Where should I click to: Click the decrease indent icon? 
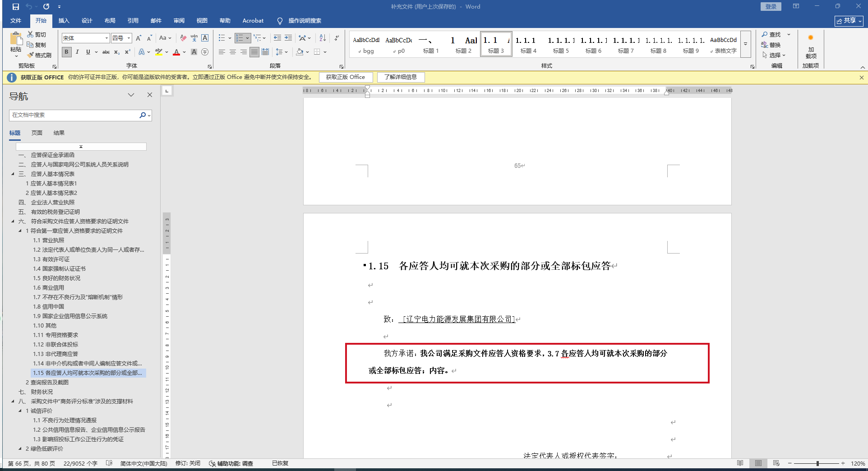[x=277, y=38]
